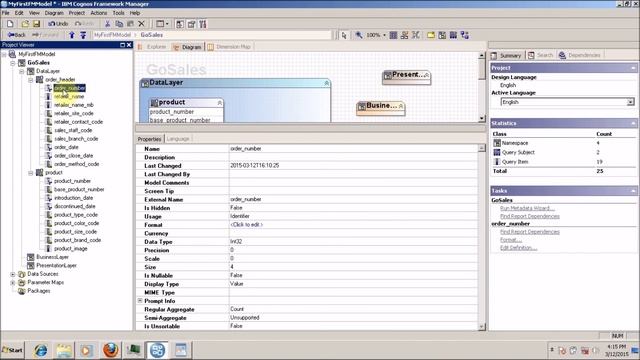This screenshot has height=360, width=640.
Task: Click the last icon in diagram toolbar
Action: (464, 35)
